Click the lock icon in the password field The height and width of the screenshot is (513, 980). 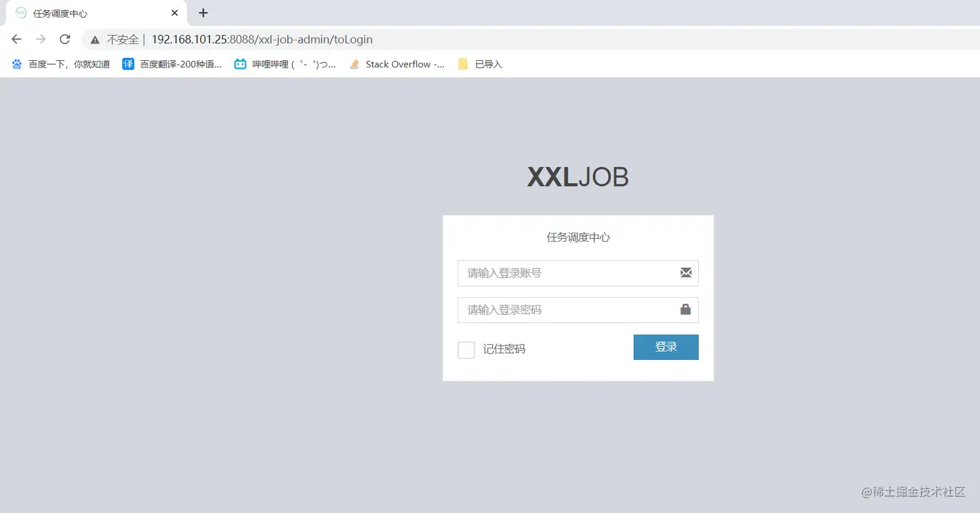click(686, 309)
